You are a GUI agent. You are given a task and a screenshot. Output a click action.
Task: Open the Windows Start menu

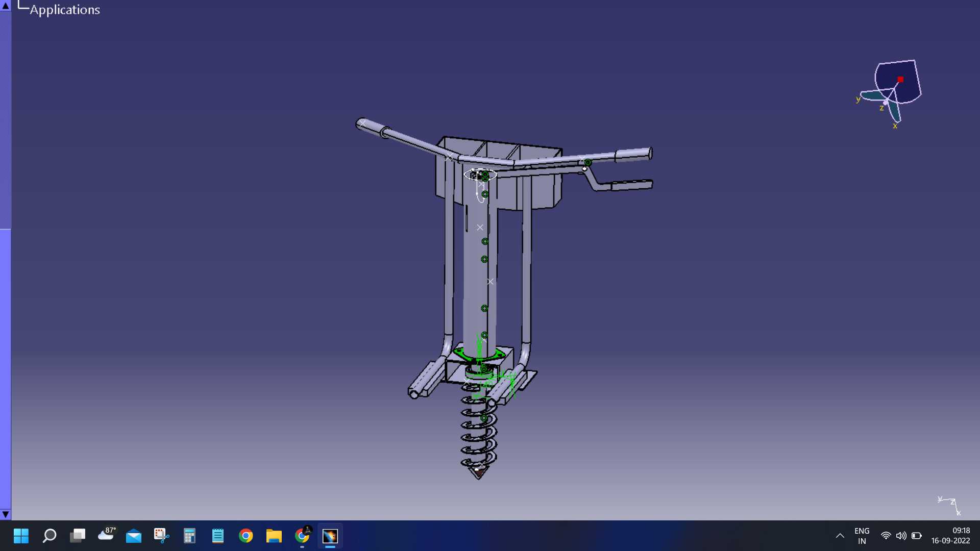(21, 536)
